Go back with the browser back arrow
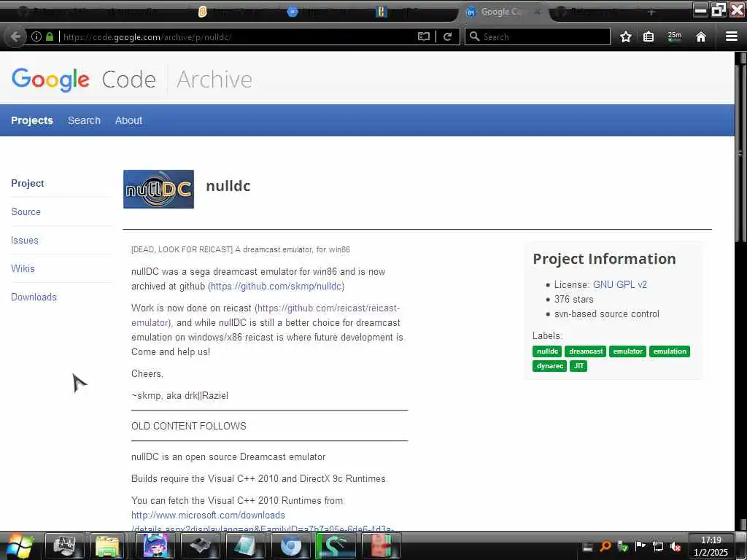Viewport: 747px width, 560px height. (15, 36)
